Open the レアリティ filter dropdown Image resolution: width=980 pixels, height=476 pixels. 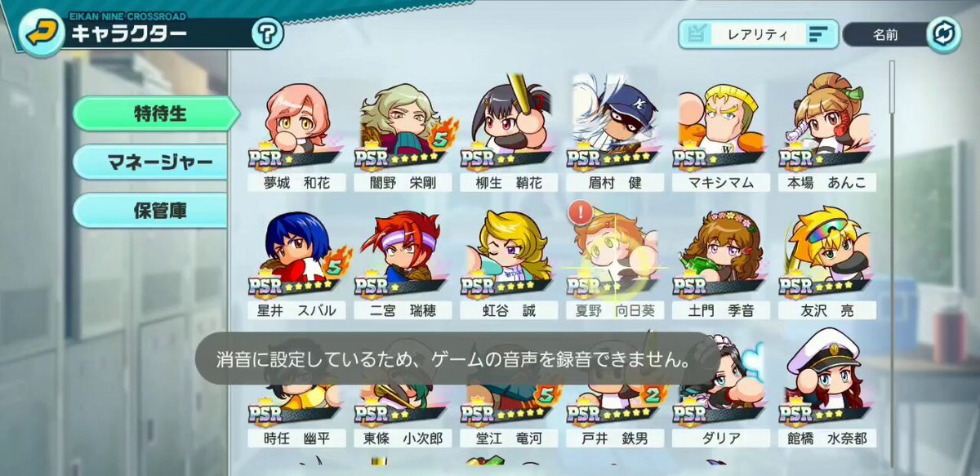(759, 34)
